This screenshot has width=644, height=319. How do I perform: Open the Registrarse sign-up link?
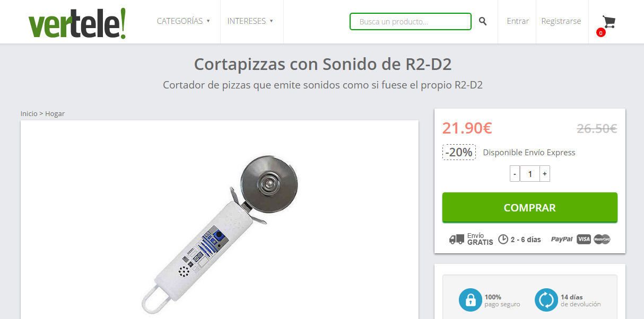coord(561,21)
